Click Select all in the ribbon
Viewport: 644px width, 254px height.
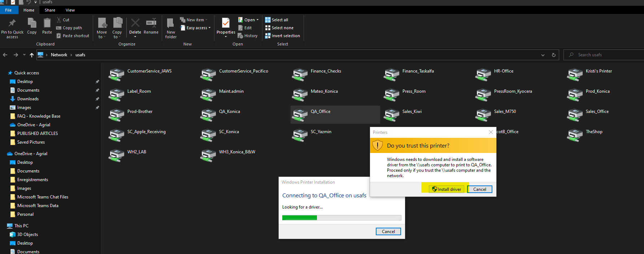pyautogui.click(x=277, y=20)
